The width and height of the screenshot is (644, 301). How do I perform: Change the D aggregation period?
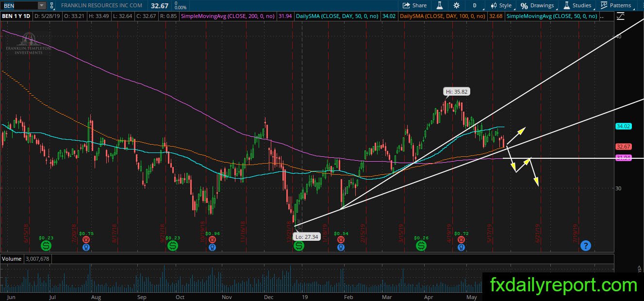474,5
